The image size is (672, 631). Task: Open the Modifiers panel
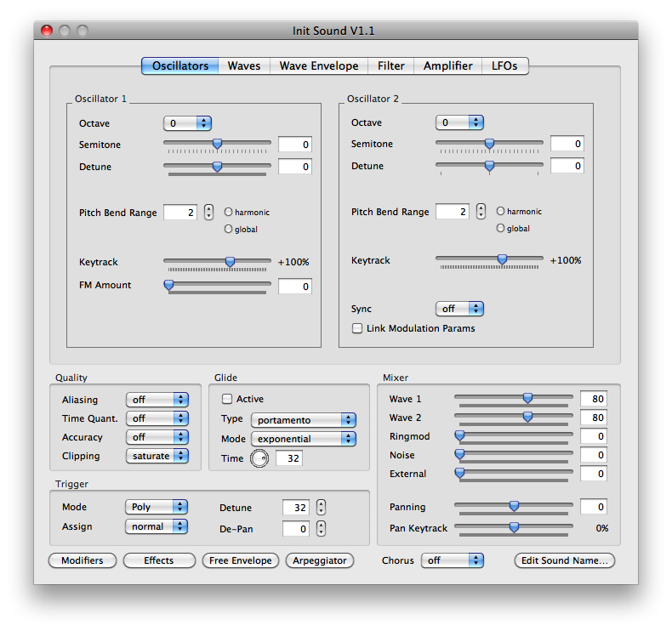[83, 560]
